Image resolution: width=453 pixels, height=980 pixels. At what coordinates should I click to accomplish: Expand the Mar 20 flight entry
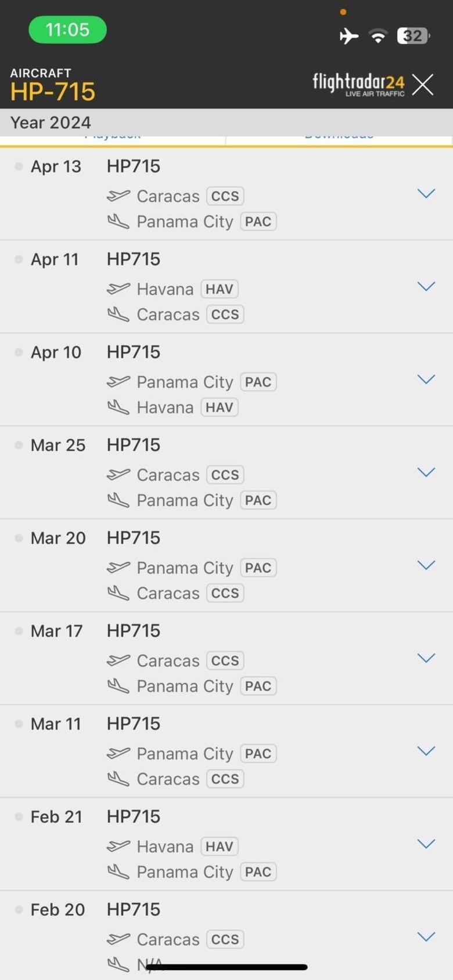426,565
